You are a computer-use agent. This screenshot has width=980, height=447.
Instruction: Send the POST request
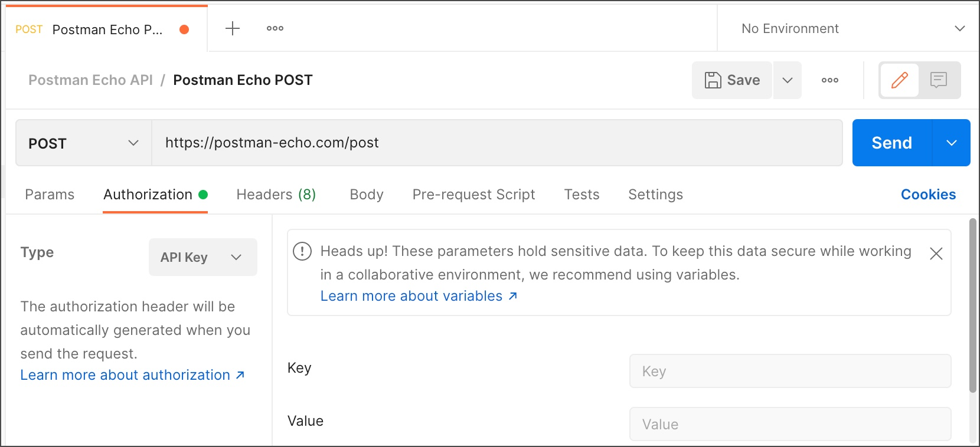point(892,143)
